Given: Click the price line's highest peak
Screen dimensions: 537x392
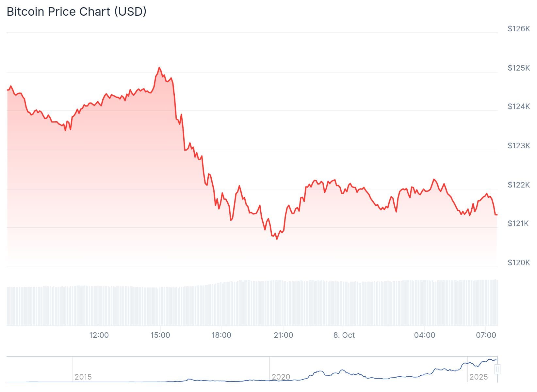Looking at the screenshot, I should point(159,68).
